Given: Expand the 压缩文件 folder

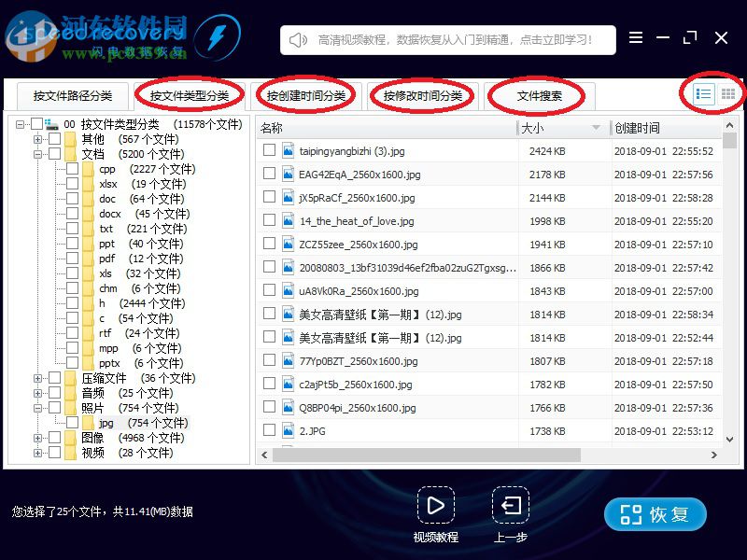Looking at the screenshot, I should pos(37,378).
